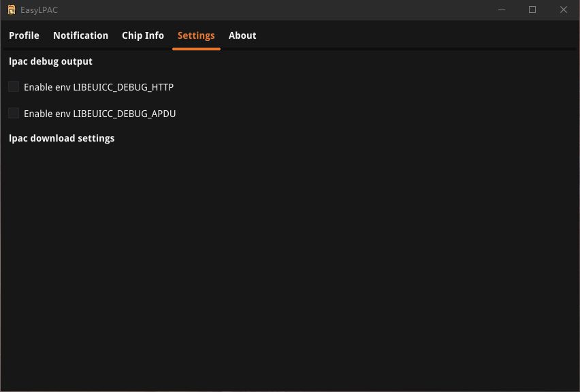The width and height of the screenshot is (580, 392).
Task: Click the 'Enable env LIBEUICC_DEBUG_APDU' label text
Action: pyautogui.click(x=100, y=114)
